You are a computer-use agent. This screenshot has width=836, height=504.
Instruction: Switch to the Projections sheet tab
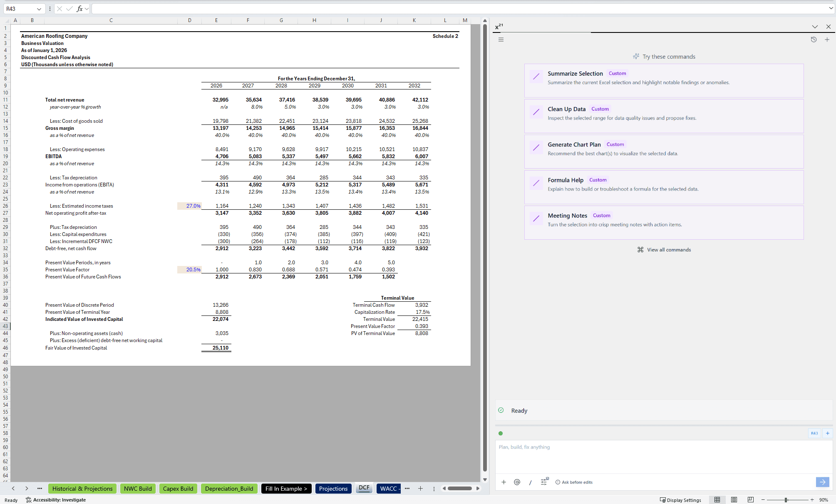(333, 489)
